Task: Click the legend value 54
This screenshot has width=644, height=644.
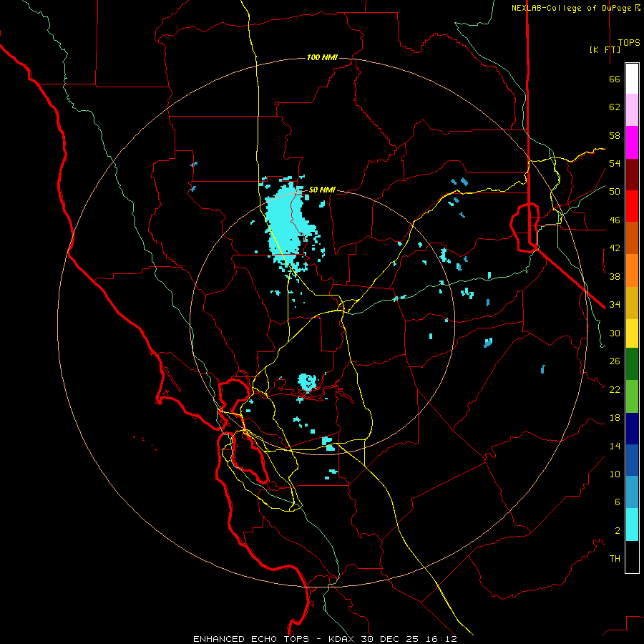Action: [615, 163]
